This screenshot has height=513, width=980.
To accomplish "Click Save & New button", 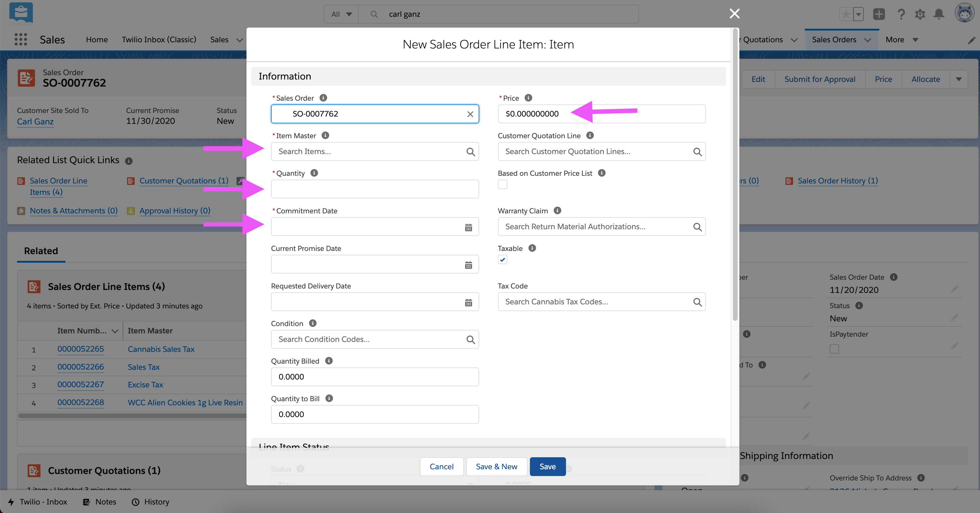I will tap(496, 467).
